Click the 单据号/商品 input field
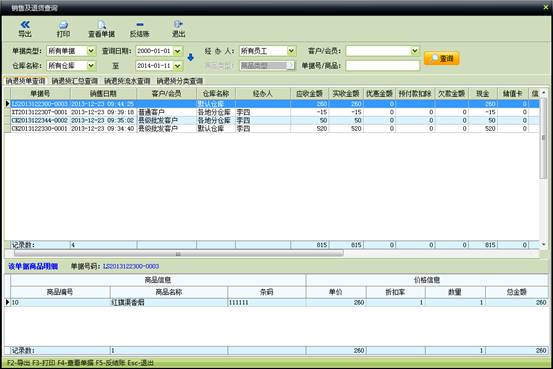This screenshot has height=369, width=553. [383, 66]
